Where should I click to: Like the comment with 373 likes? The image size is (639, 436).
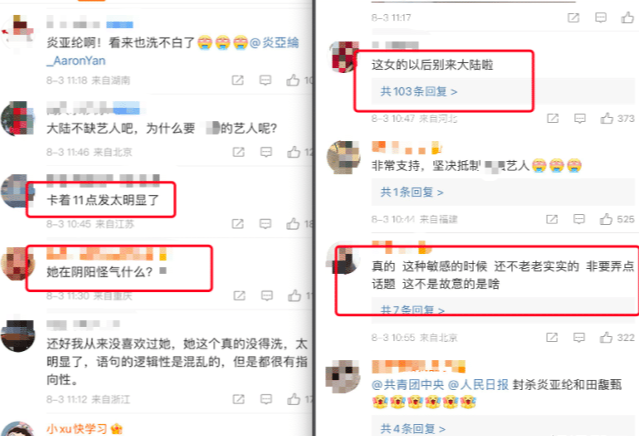(607, 118)
